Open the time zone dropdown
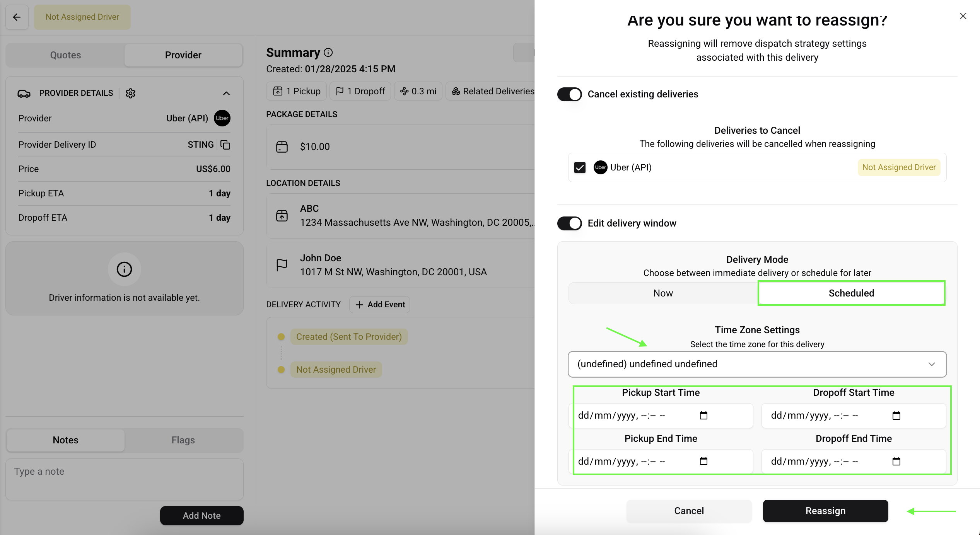This screenshot has height=535, width=980. [757, 364]
